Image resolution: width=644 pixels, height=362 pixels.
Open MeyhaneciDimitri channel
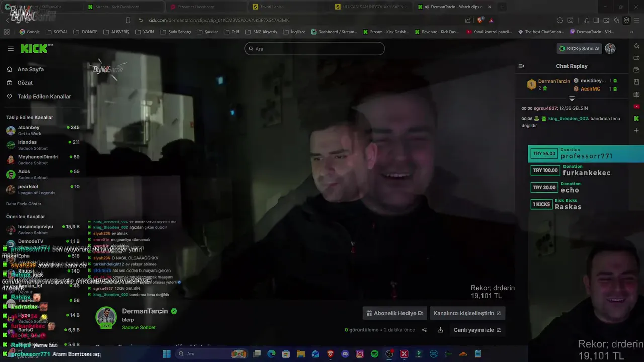click(43, 160)
